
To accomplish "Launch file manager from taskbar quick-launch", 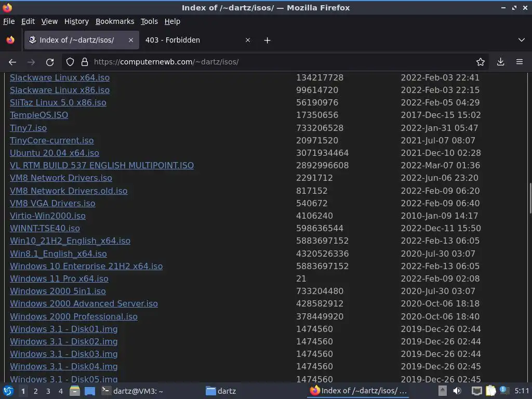I will point(75,391).
